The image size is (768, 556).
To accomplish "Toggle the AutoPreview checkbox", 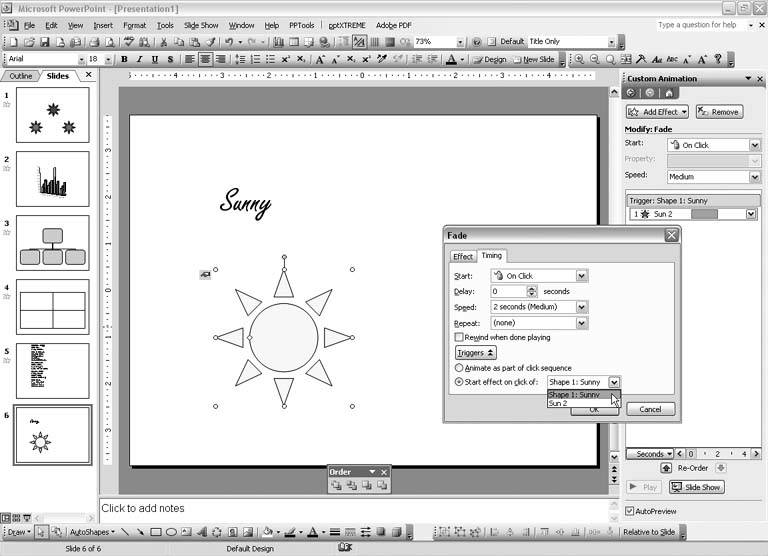I will coord(630,510).
